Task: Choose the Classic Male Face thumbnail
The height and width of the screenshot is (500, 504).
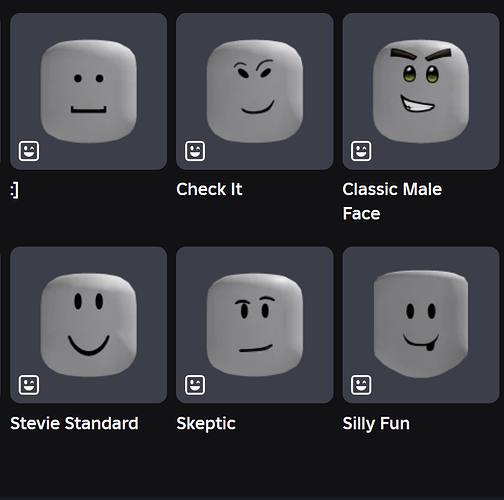Action: point(421,91)
